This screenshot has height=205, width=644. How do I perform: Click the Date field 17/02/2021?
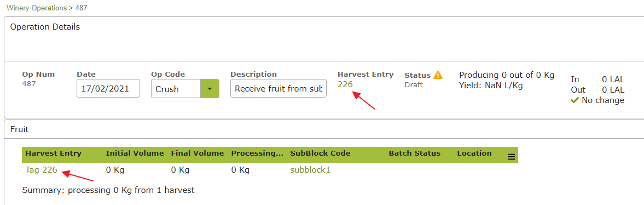tap(108, 88)
